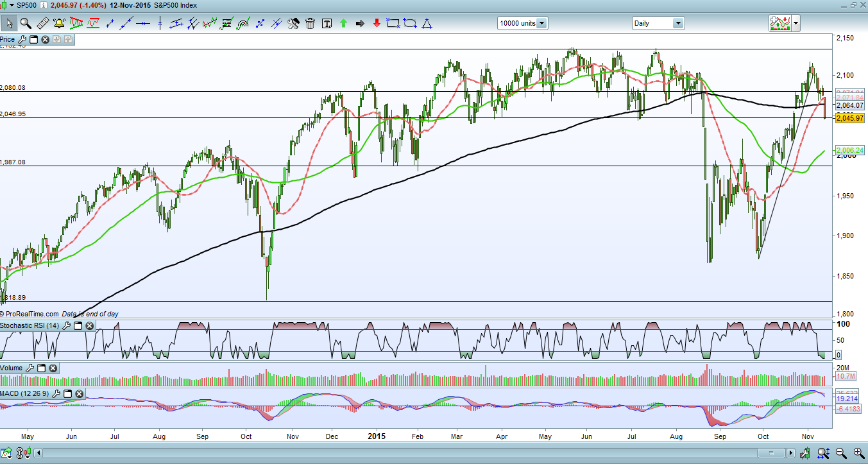Add a black right arrow marker

(x=360, y=24)
